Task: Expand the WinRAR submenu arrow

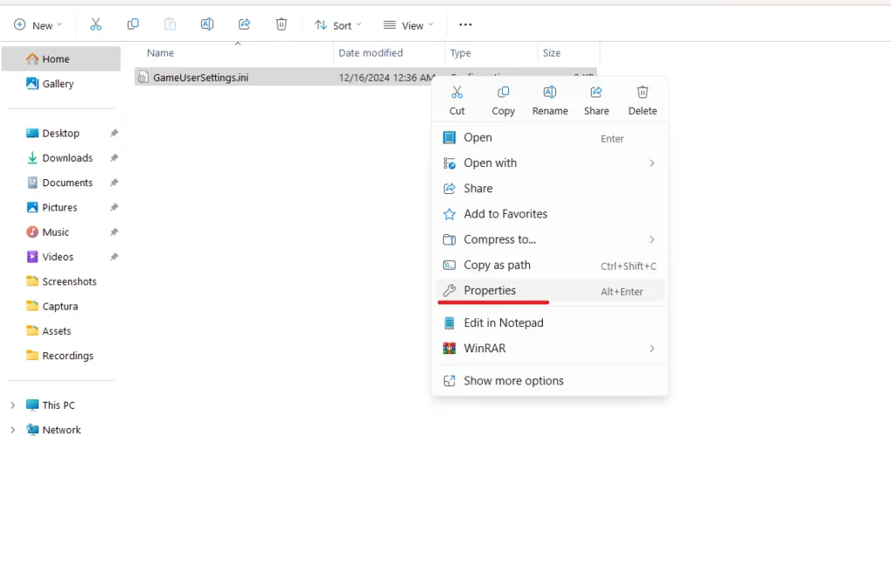Action: (652, 348)
